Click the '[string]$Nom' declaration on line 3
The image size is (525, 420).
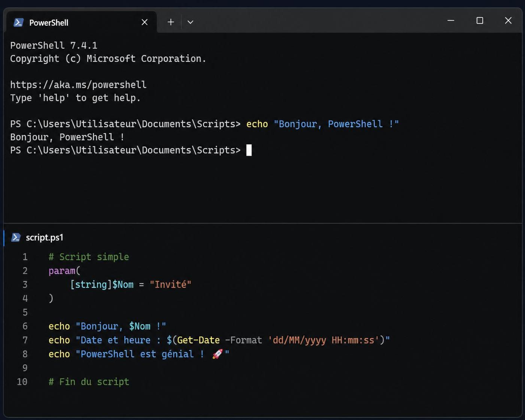[102, 284]
